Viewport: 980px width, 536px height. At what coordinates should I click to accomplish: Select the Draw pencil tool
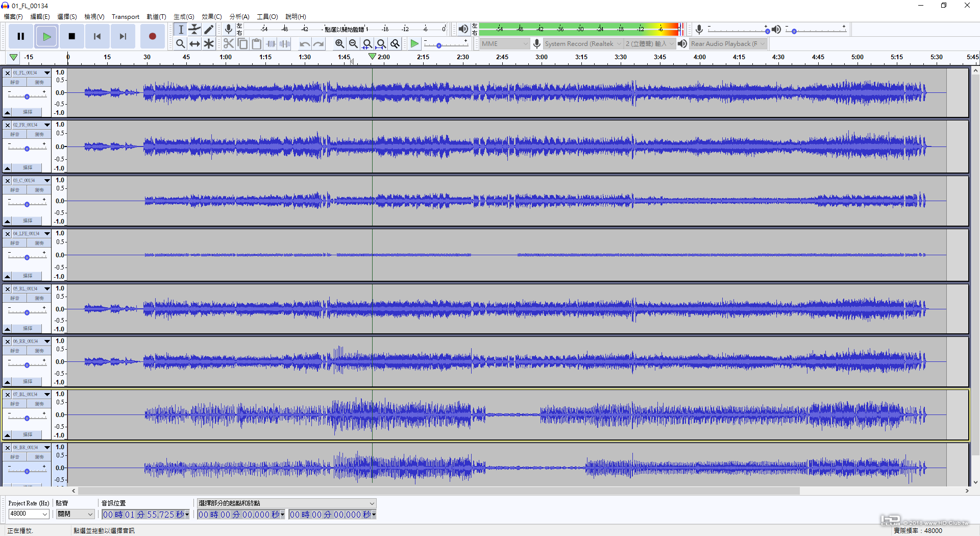pyautogui.click(x=209, y=30)
